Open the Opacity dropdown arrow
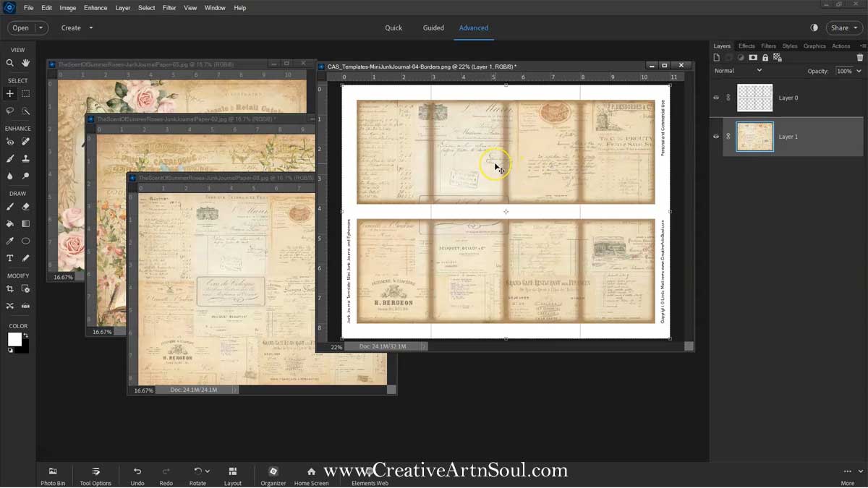This screenshot has width=868, height=488. (859, 71)
